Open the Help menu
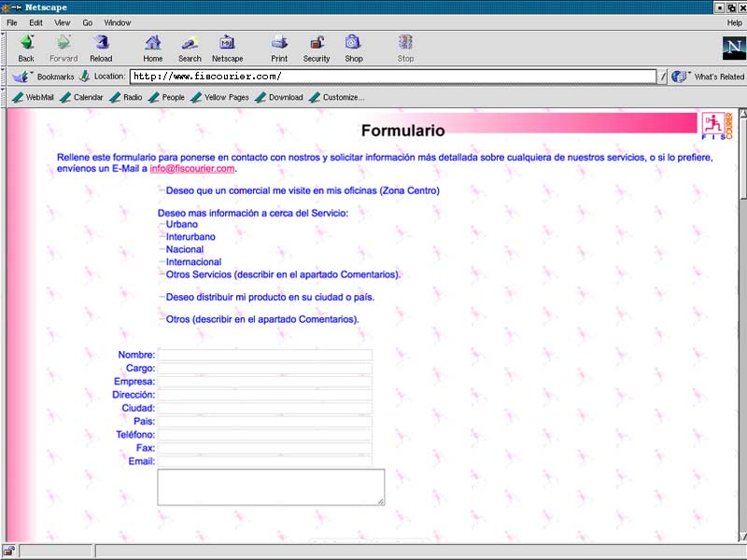The width and height of the screenshot is (747, 560). coord(734,22)
